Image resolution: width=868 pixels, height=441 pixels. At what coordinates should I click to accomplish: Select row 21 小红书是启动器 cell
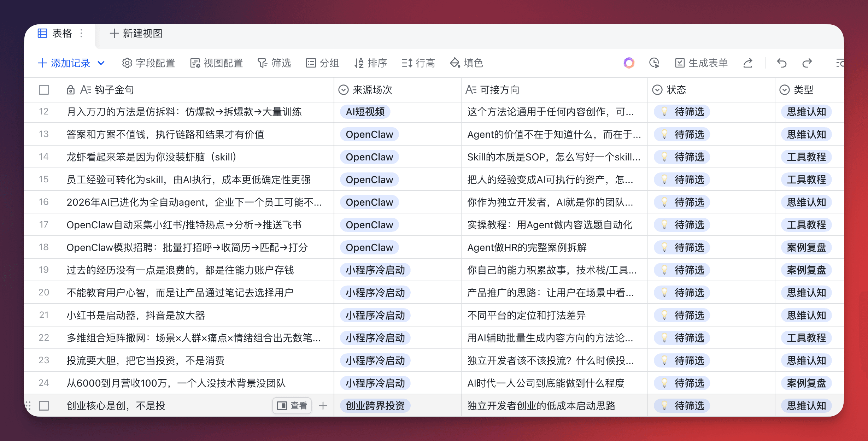(x=179, y=315)
